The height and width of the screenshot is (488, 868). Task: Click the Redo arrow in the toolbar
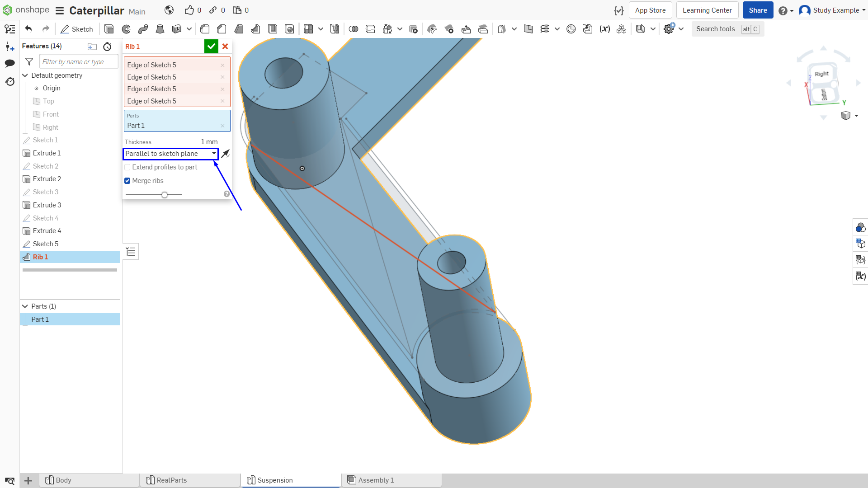click(x=46, y=29)
